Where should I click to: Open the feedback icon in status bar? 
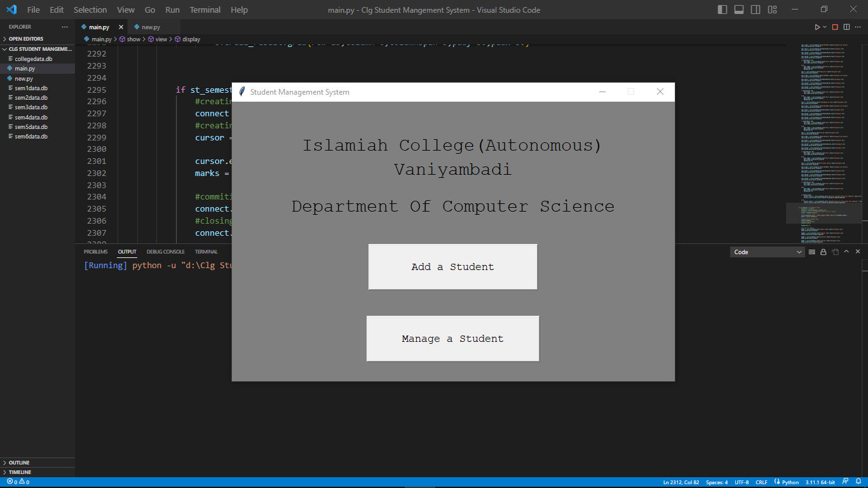pos(845,482)
